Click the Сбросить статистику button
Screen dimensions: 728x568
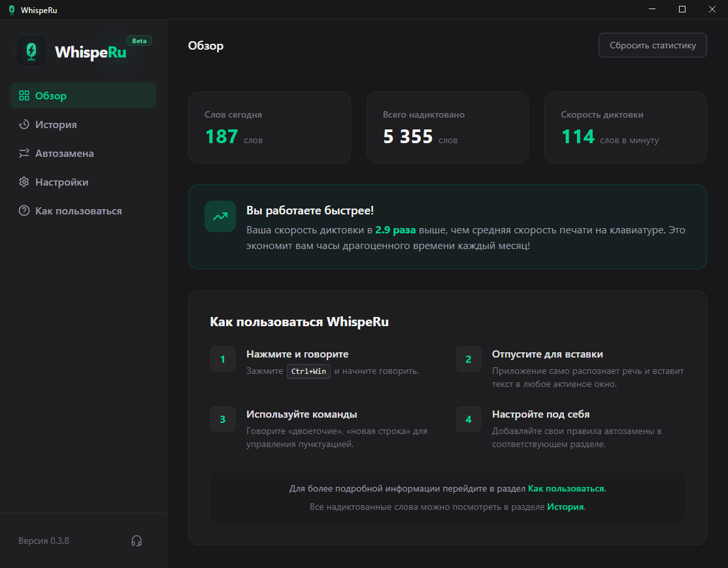click(653, 45)
